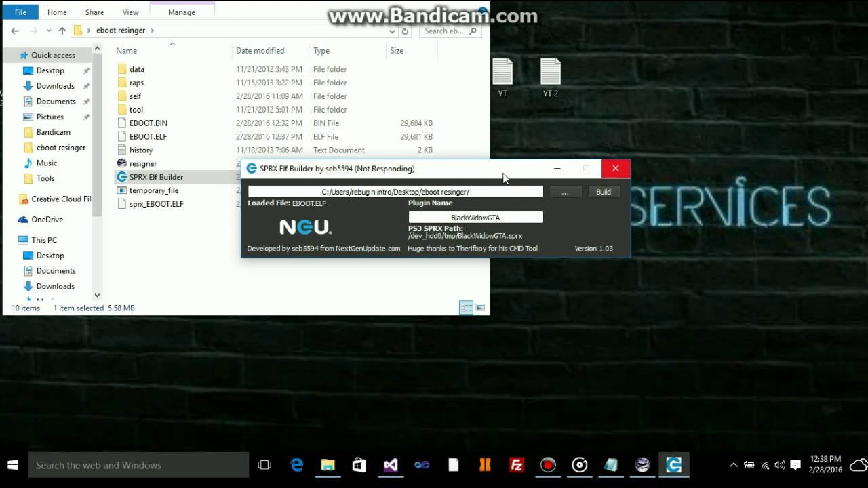Open FileZilla from taskbar
This screenshot has height=488, width=868.
(x=517, y=465)
